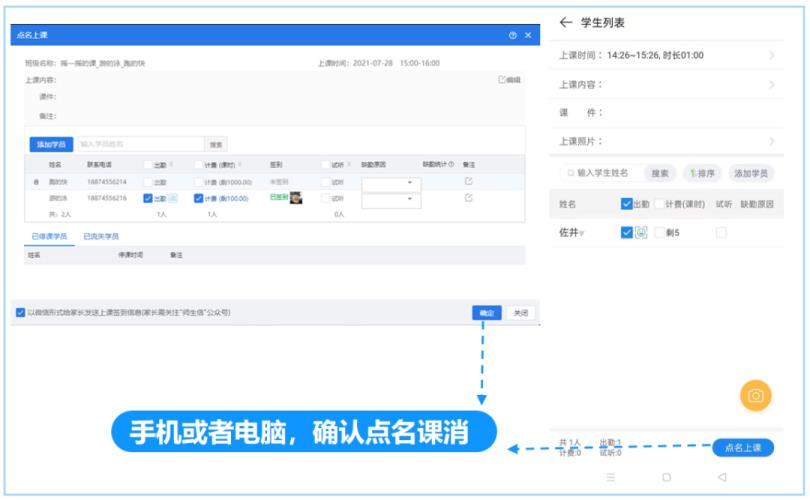This screenshot has width=810, height=500.
Task: Open the absence reason dropdown in the first row
Action: click(x=391, y=182)
